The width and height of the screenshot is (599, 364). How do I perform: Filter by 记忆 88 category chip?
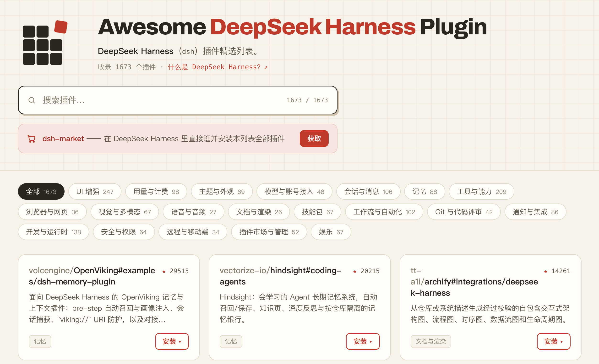(425, 192)
